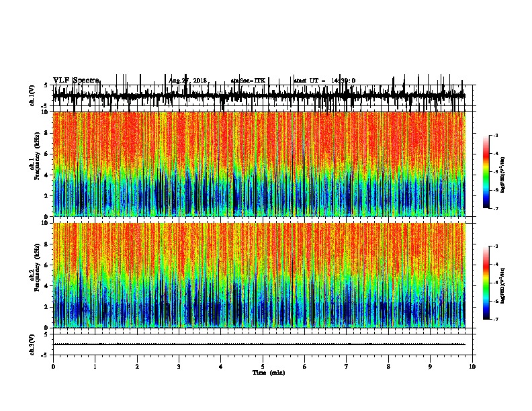Click the ch.1 frequency tick label '8'
The width and height of the screenshot is (532, 411).
[46, 133]
